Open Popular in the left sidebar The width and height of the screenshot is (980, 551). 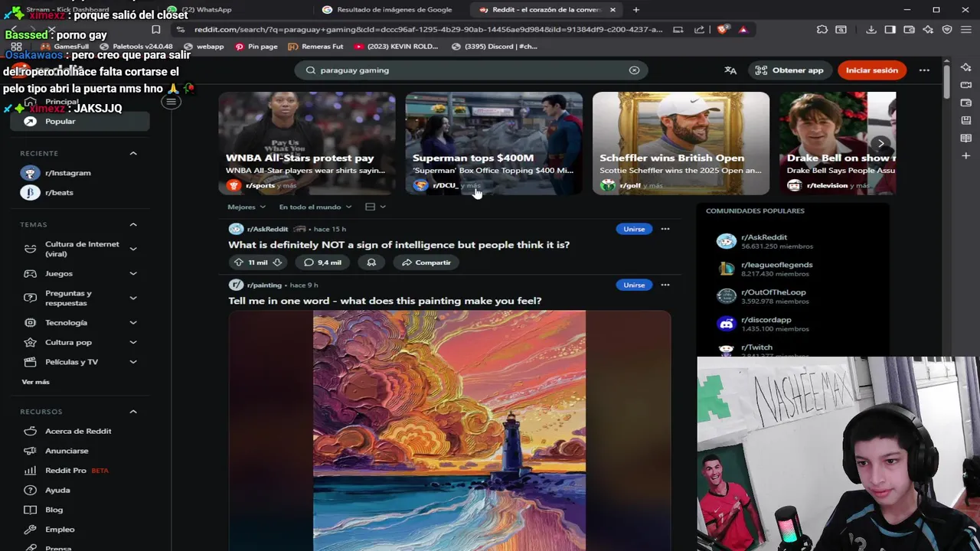pyautogui.click(x=81, y=121)
